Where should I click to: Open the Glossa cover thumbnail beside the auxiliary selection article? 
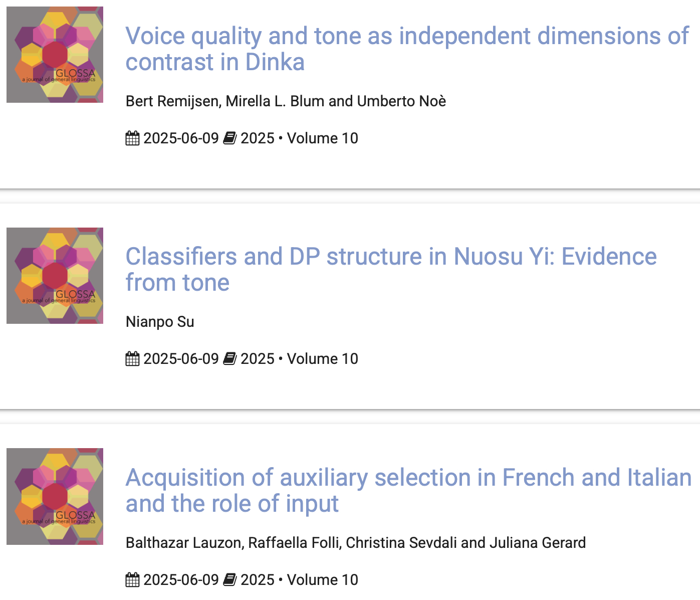tap(55, 496)
